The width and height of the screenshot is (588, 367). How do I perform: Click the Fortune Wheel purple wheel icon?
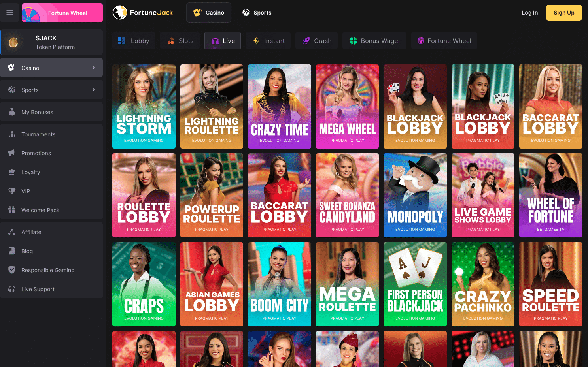pos(421,40)
